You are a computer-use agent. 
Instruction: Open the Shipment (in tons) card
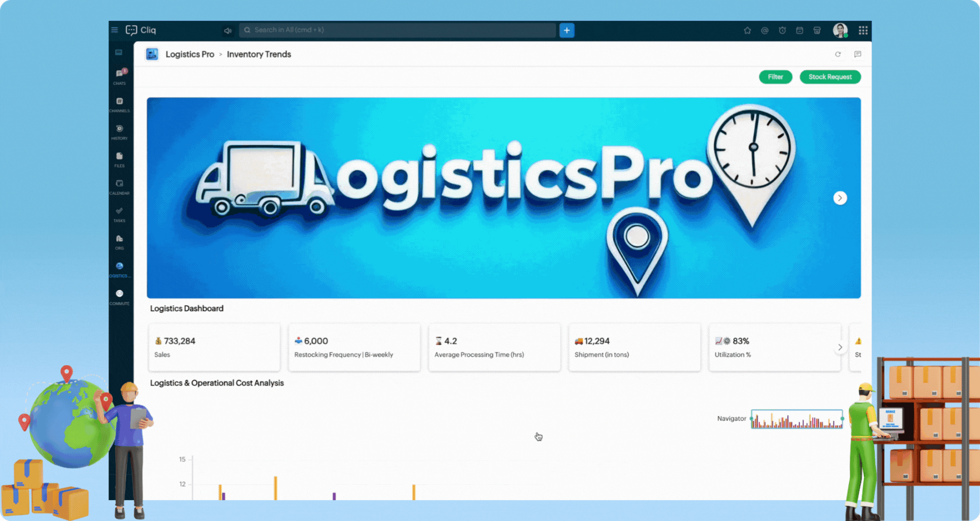tap(635, 347)
